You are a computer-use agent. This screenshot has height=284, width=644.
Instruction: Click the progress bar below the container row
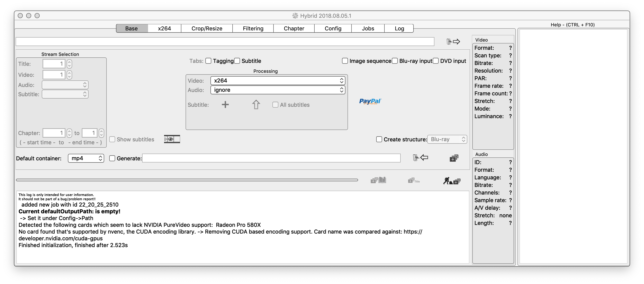(x=187, y=180)
